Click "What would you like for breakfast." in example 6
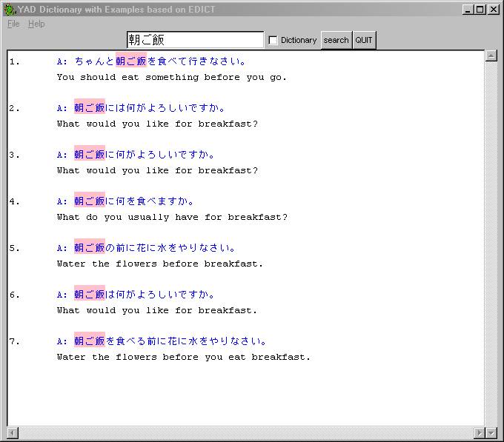This screenshot has width=504, height=442. [157, 310]
